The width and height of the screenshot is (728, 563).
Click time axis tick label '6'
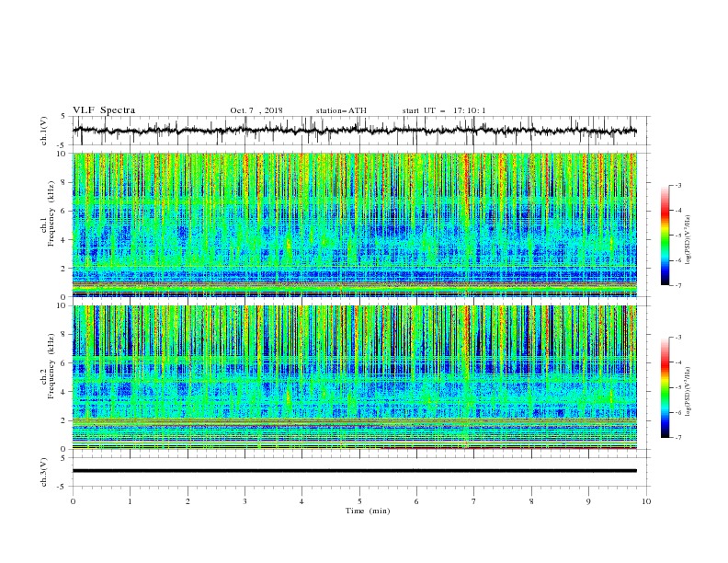tap(416, 501)
